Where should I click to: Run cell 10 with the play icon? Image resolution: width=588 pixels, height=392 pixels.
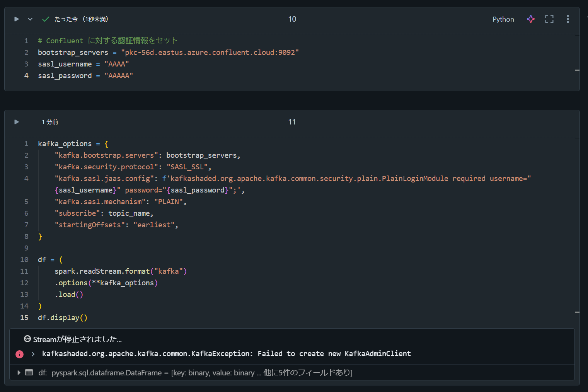click(17, 19)
